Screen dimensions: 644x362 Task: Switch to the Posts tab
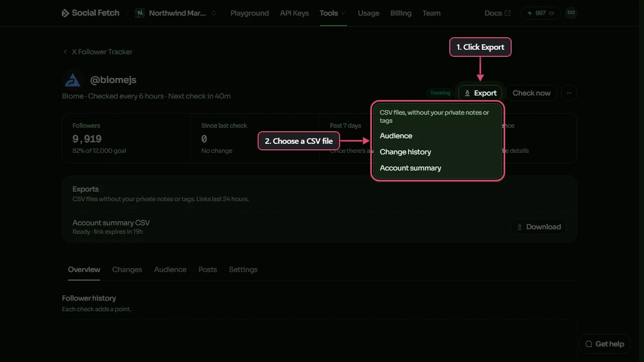(208, 269)
